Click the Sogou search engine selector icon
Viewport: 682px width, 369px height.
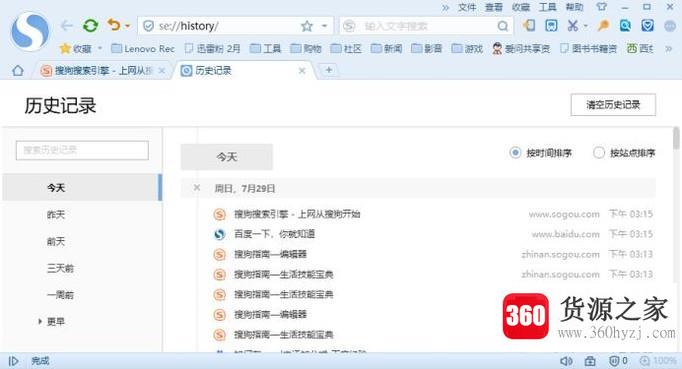pyautogui.click(x=349, y=26)
